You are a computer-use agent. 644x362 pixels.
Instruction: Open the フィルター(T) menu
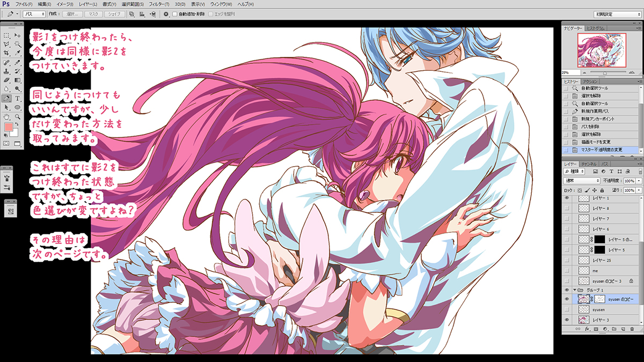point(160,4)
